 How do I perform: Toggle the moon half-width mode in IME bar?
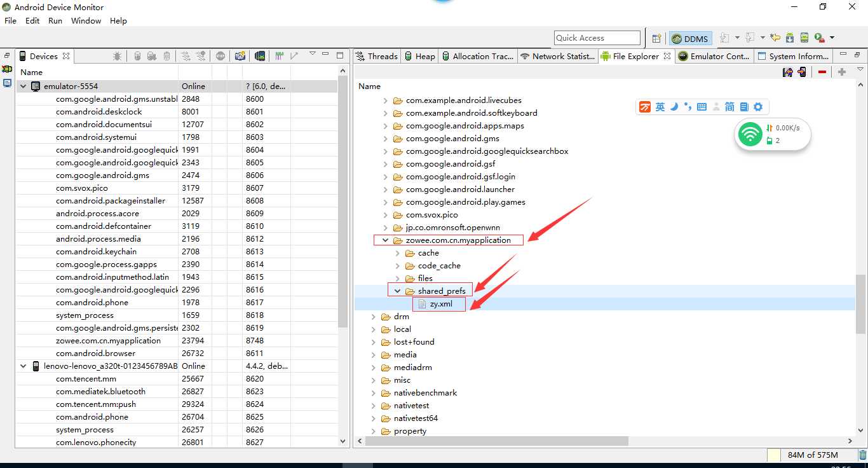[674, 107]
